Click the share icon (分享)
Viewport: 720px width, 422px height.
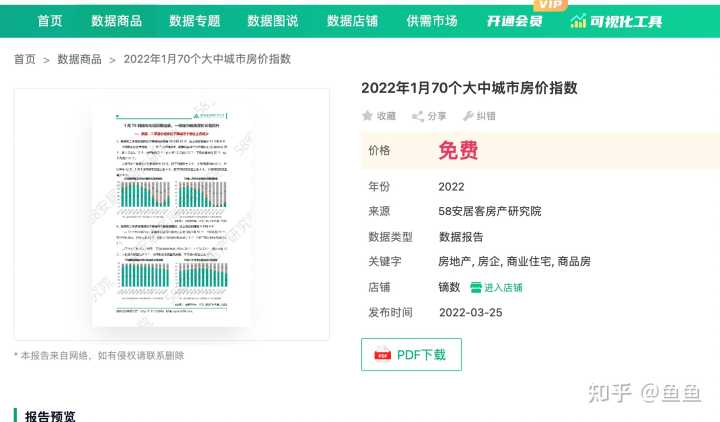tap(418, 116)
